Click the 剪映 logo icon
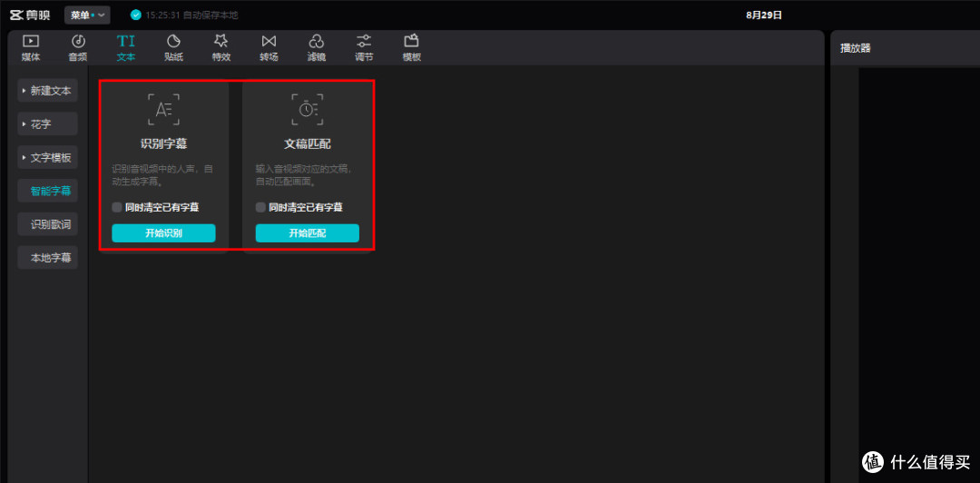980x483 pixels. [31, 15]
